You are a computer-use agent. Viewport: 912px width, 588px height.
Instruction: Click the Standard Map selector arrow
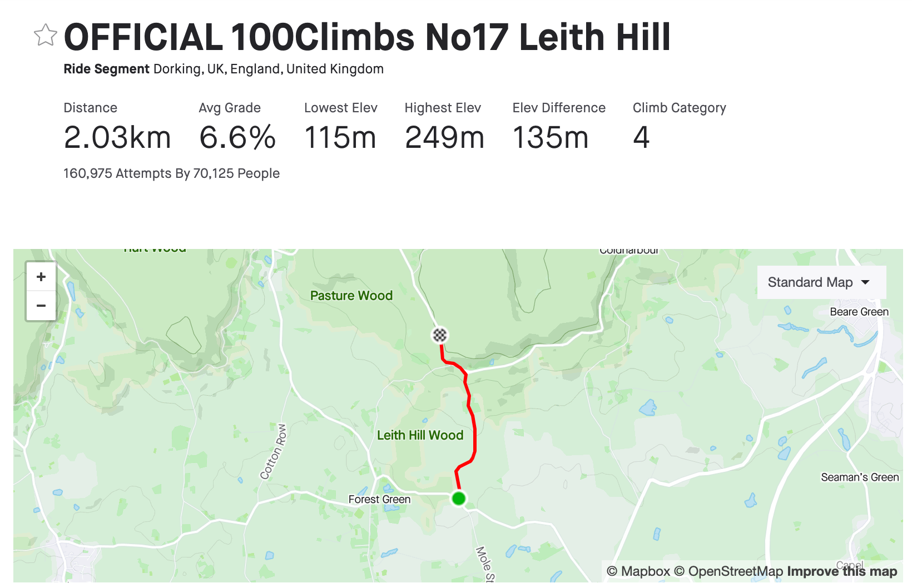pos(865,282)
